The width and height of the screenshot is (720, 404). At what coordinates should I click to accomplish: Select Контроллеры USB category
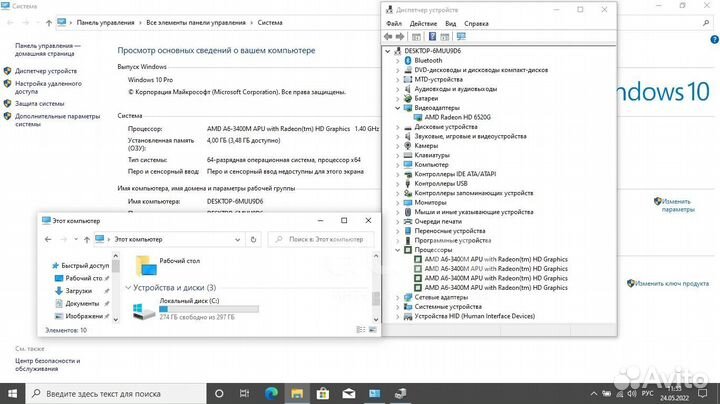tap(441, 184)
